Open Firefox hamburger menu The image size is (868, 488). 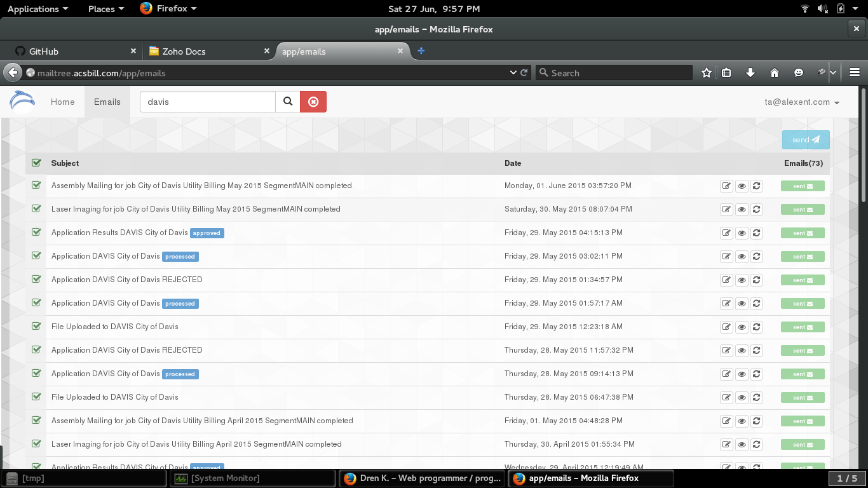(855, 73)
